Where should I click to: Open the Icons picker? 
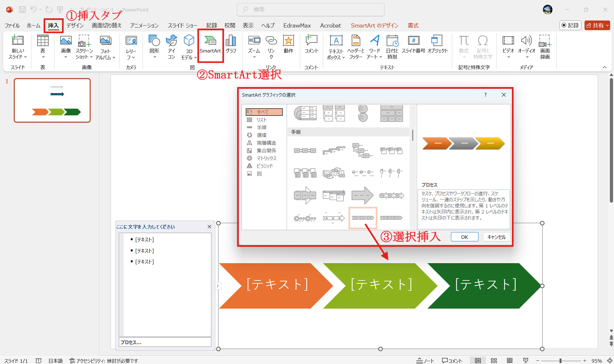coord(171,47)
